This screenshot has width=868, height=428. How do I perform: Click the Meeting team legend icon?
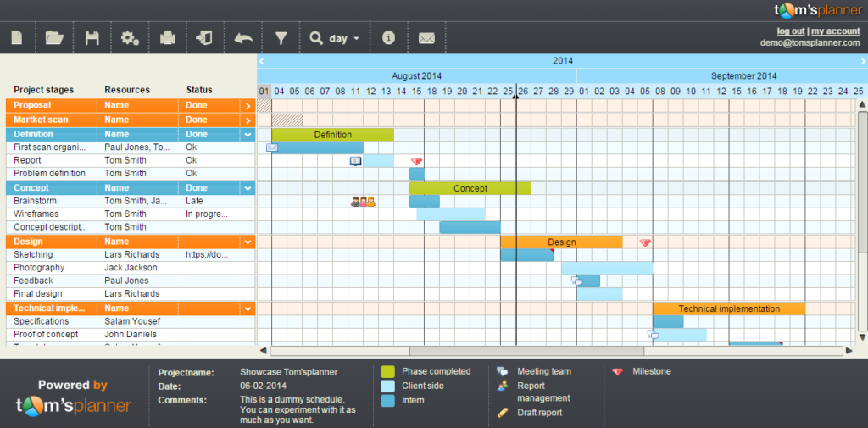click(x=502, y=371)
